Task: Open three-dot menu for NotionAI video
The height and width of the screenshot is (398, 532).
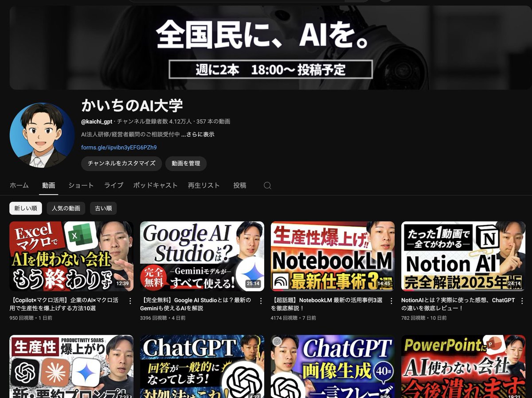Action: click(522, 301)
